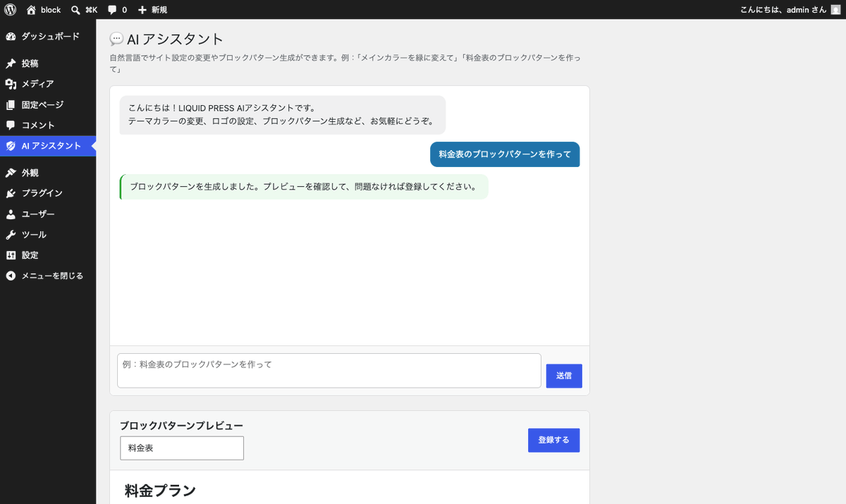Collapse sidebar via メニューを閉じる
The height and width of the screenshot is (504, 846).
point(48,276)
